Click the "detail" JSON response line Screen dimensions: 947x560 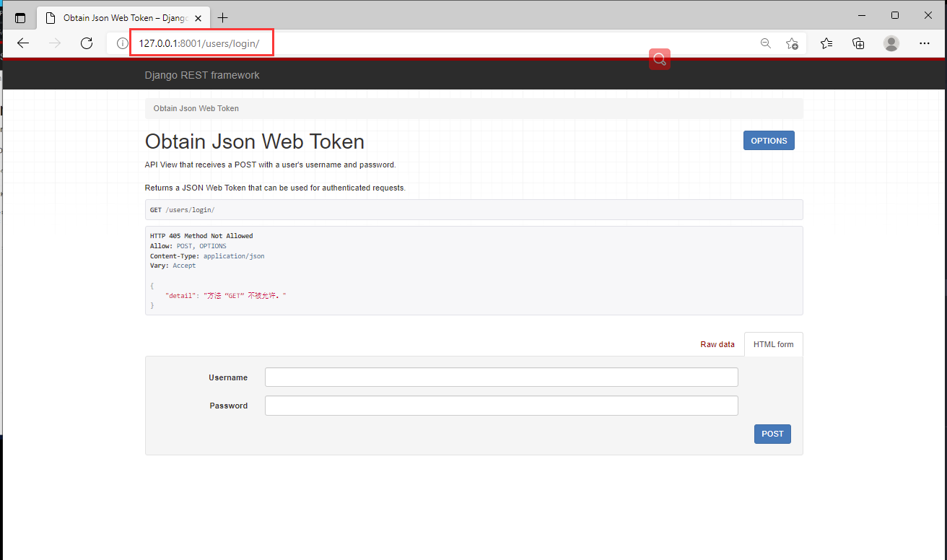[x=226, y=296]
